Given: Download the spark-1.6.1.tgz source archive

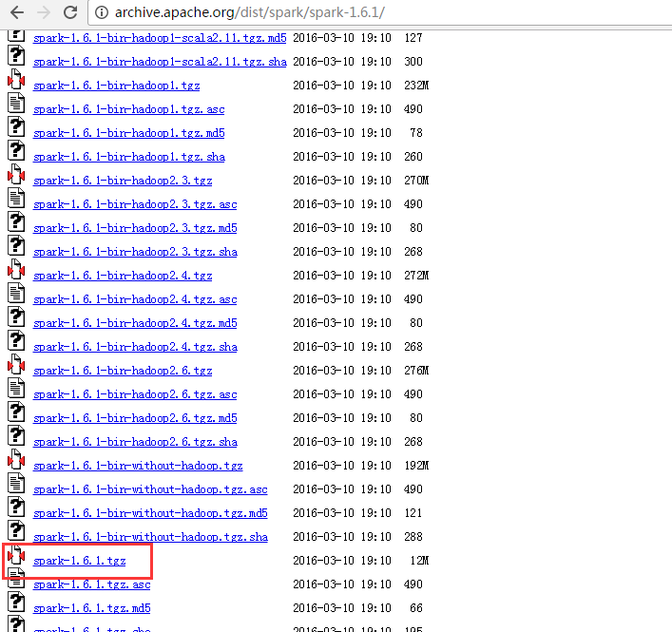Looking at the screenshot, I should pyautogui.click(x=79, y=562).
